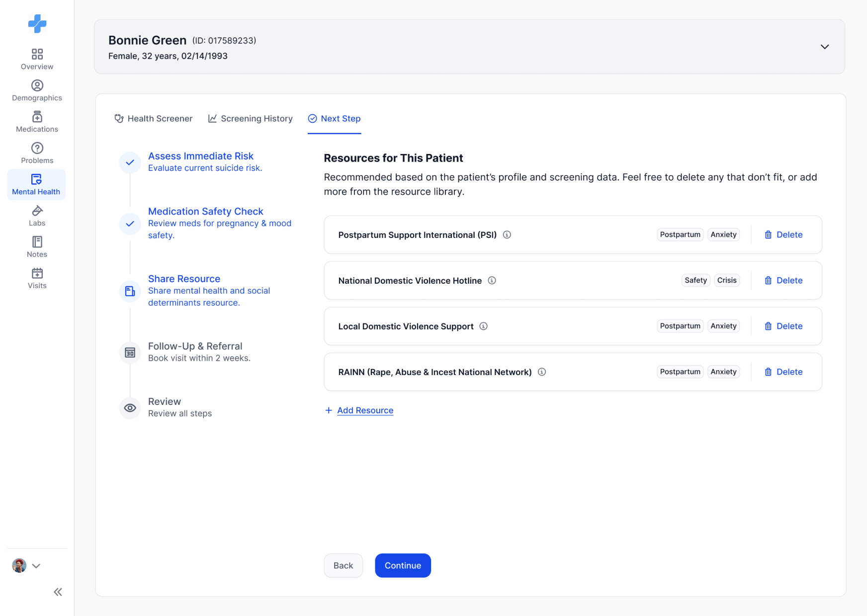
Task: Click the user profile avatar photo
Action: coord(19,565)
